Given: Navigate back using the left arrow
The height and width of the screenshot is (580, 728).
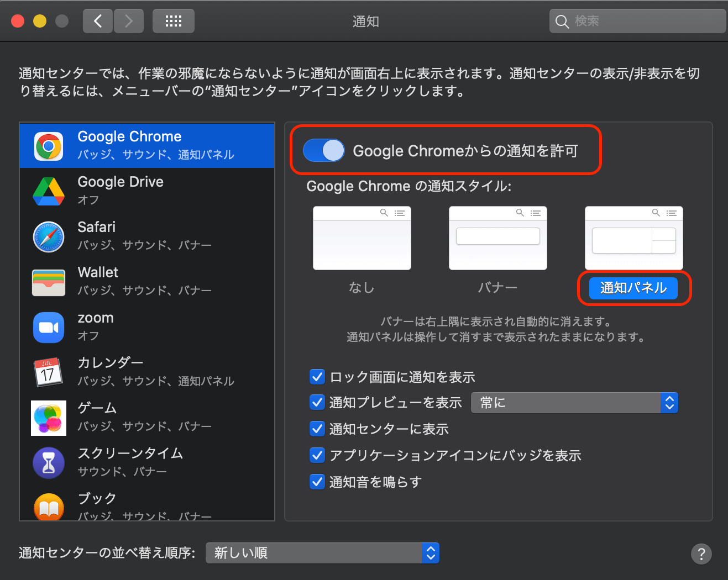Looking at the screenshot, I should click(97, 20).
